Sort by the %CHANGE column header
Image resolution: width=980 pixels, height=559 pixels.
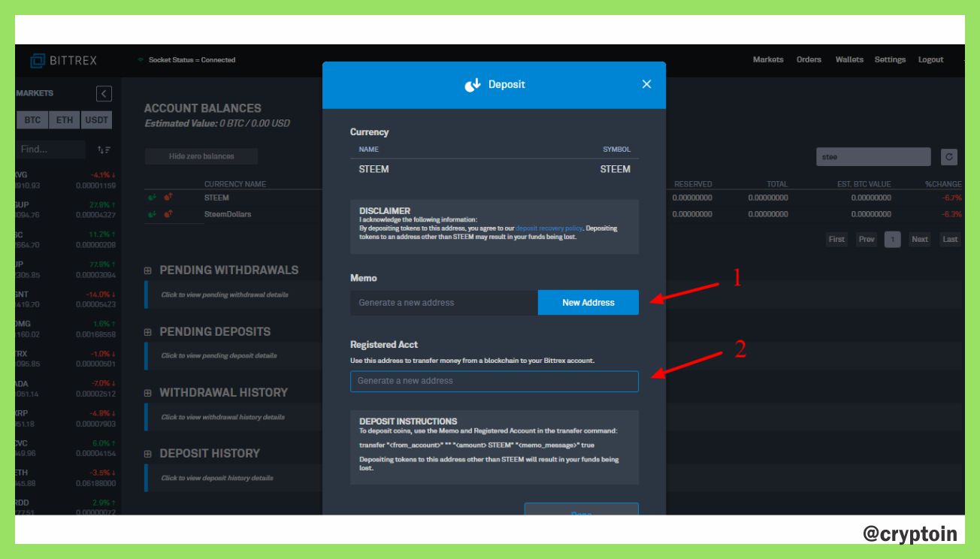point(943,184)
